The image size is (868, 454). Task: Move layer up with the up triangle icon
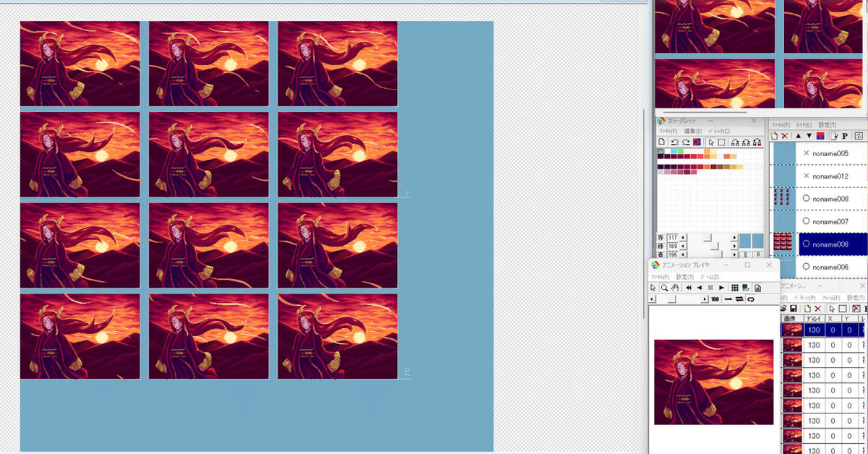tap(799, 136)
